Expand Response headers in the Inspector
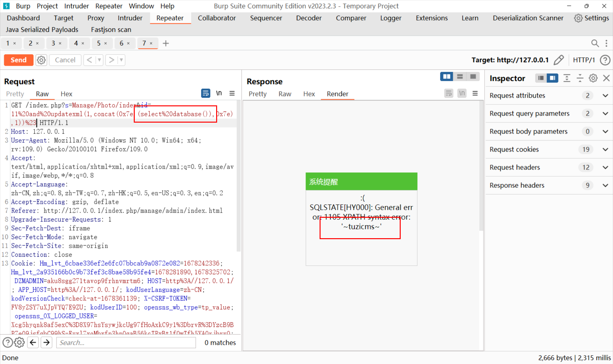Viewport: 613px width, 364px height. pos(605,185)
